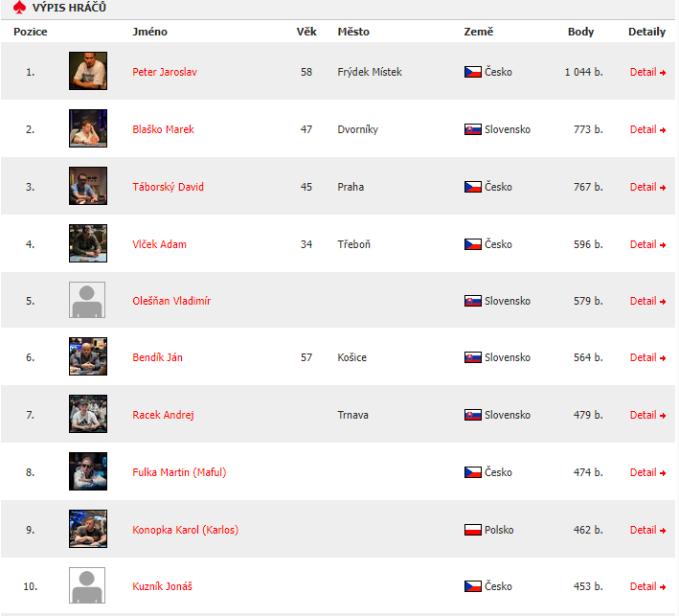Click the Czech flag icon for Vlček Adam
Screen dimensions: 679x616
tap(472, 244)
